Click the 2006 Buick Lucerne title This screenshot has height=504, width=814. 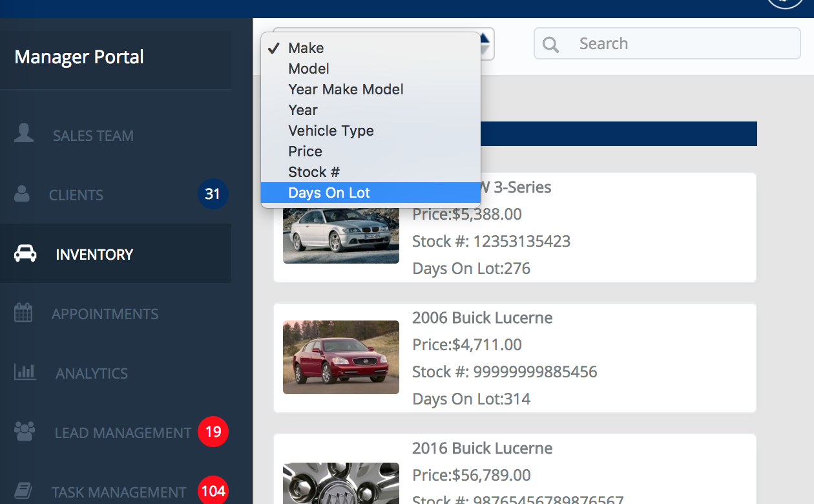483,318
